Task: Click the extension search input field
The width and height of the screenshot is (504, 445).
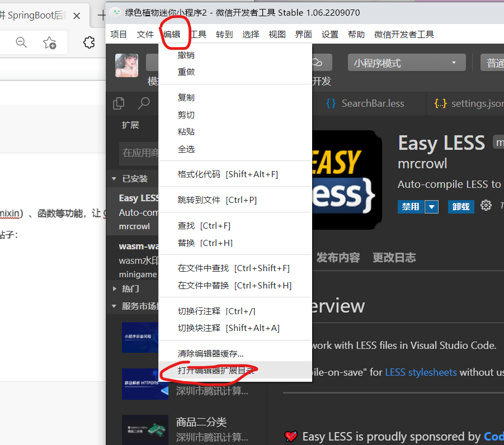Action: click(x=139, y=153)
